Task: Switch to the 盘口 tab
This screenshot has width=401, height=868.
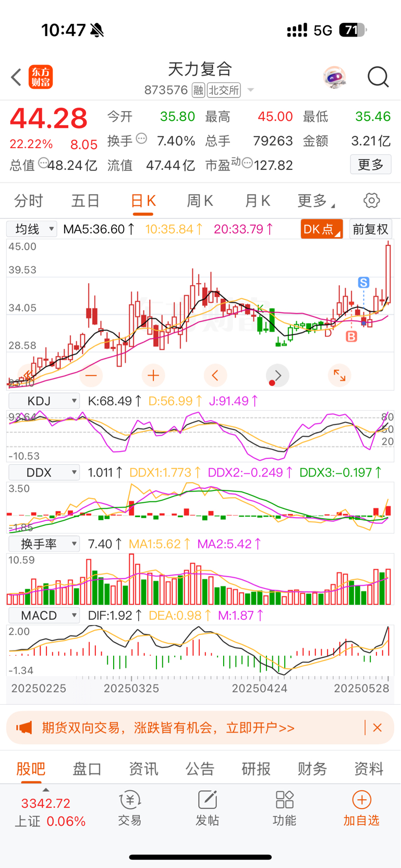Action: [87, 768]
